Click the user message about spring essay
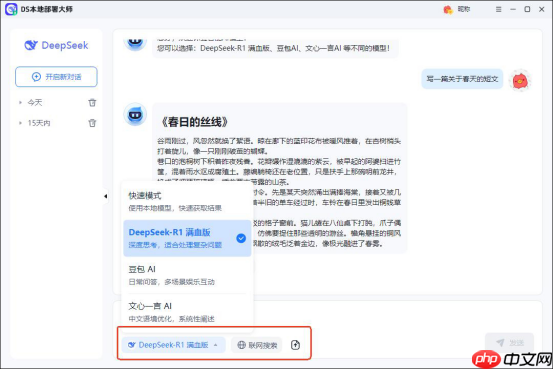Viewport: 553px width, 369px height. click(462, 79)
